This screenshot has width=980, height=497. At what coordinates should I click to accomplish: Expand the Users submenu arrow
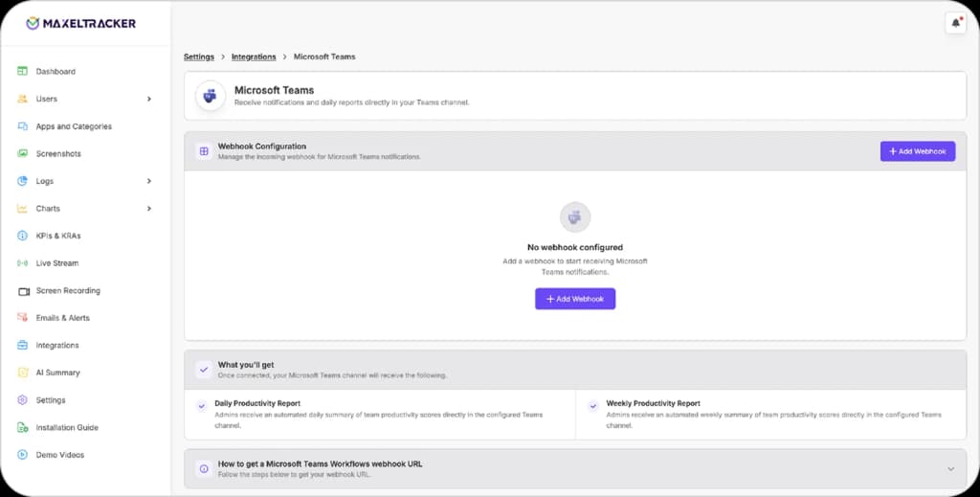click(148, 99)
